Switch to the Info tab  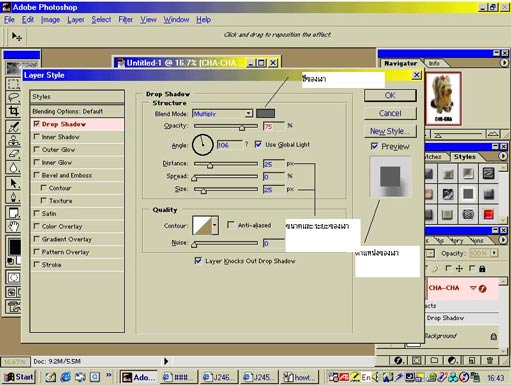point(434,63)
